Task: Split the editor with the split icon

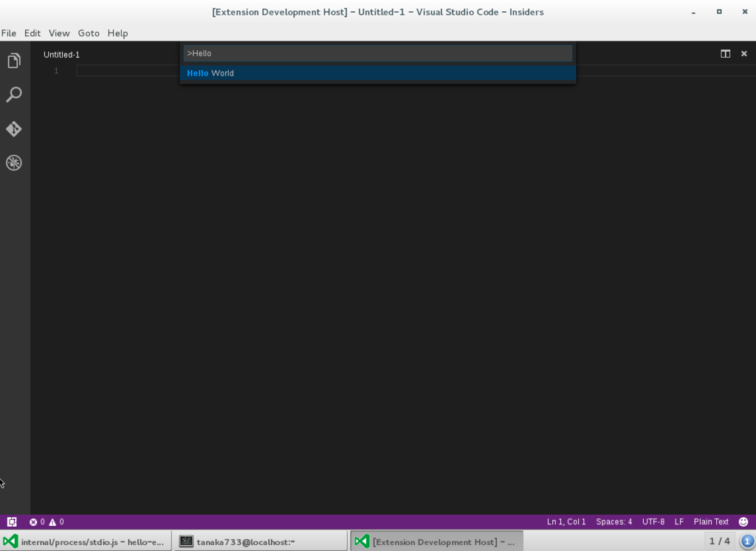Action: (725, 54)
